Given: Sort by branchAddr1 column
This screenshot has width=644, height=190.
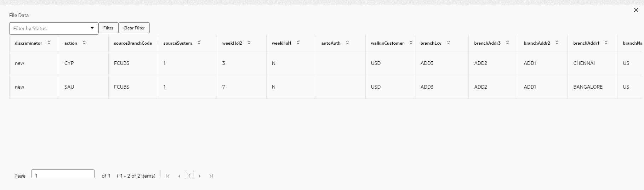Looking at the screenshot, I should 606,43.
